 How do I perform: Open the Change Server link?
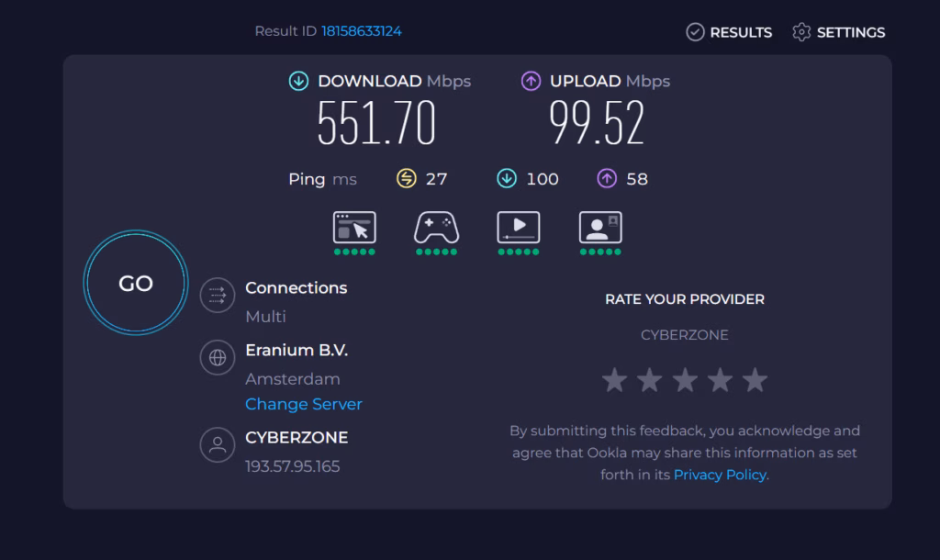coord(304,404)
